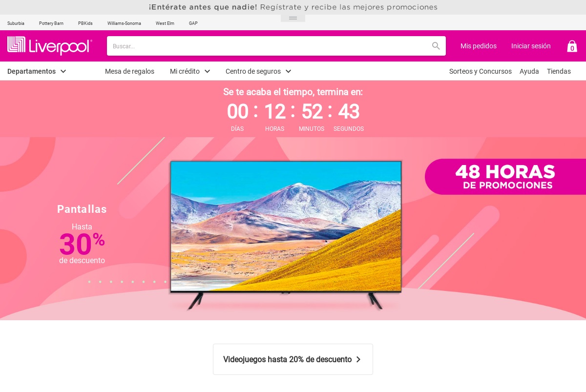Open the Williams-Sonoma link
Viewport: 586px width, 392px height.
[x=124, y=23]
